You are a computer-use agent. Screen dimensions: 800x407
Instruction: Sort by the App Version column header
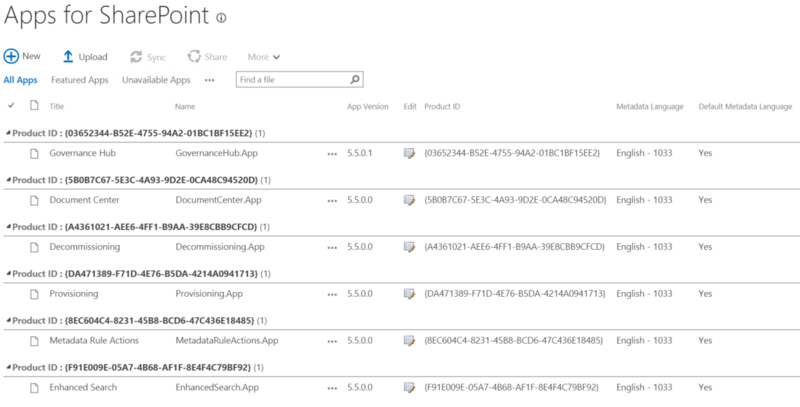(x=367, y=105)
